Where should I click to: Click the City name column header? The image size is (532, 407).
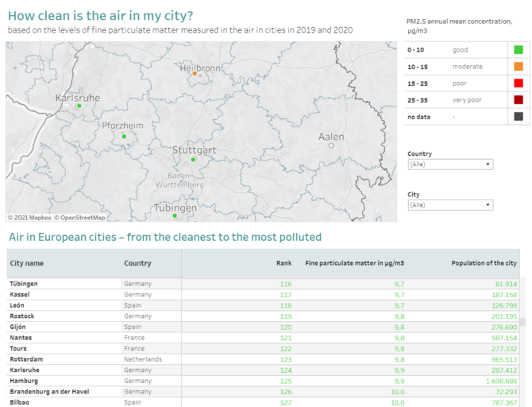(x=27, y=263)
